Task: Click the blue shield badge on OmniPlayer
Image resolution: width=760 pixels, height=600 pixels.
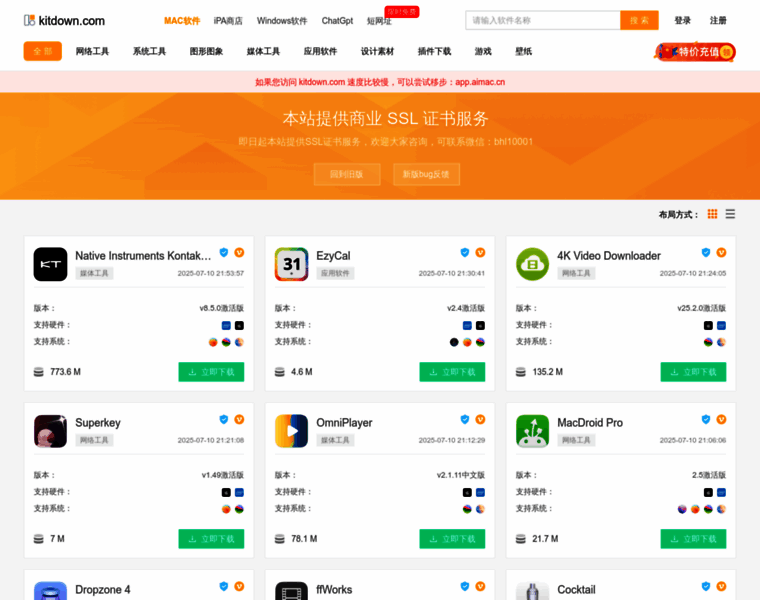Action: 465,419
